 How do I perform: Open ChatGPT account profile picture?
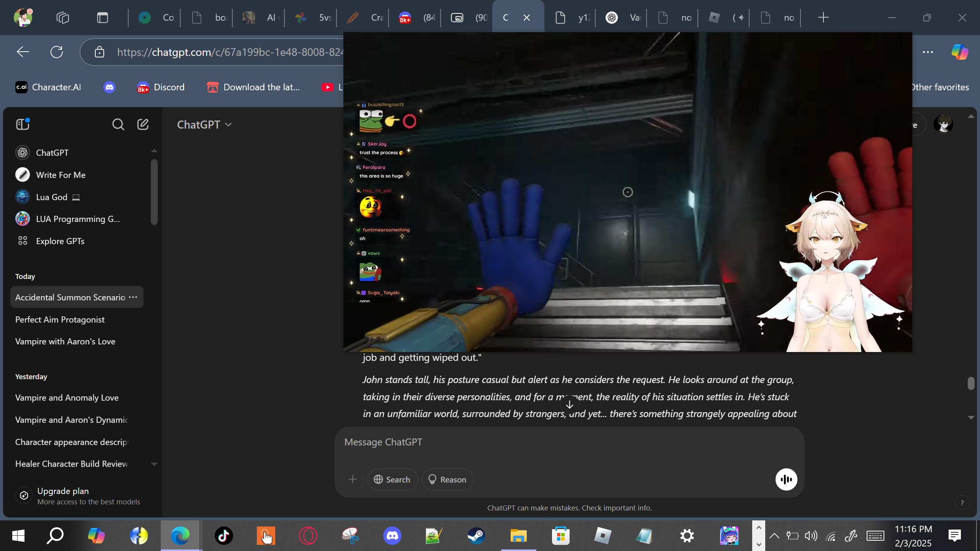click(x=943, y=124)
